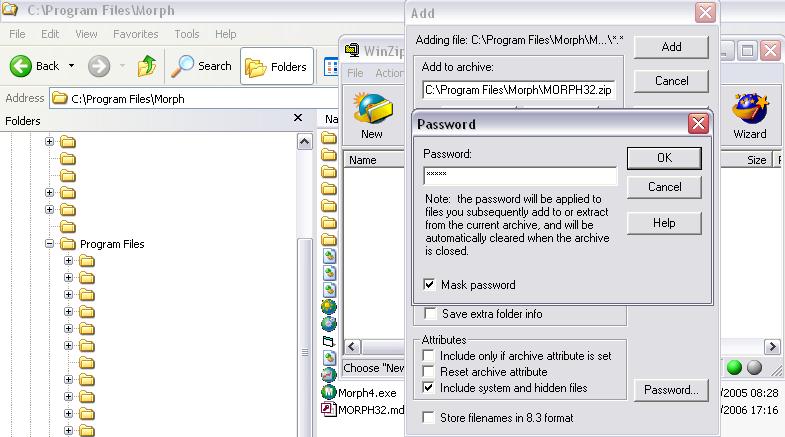Select the Morph4.exe file icon
Image resolution: width=785 pixels, height=437 pixels.
click(329, 393)
